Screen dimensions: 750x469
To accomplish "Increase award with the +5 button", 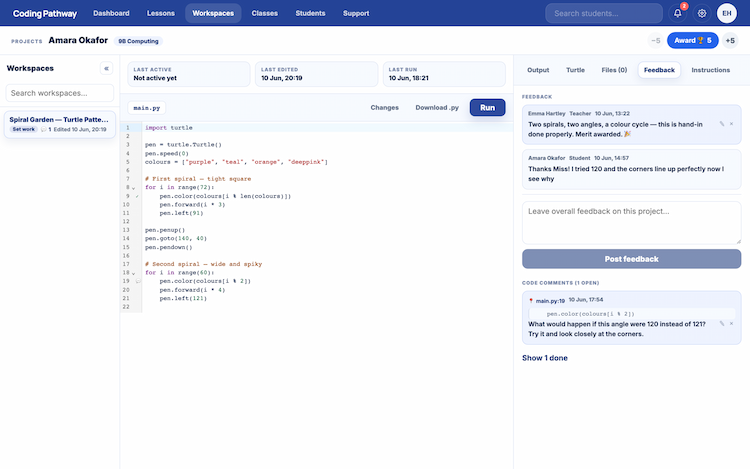I will [730, 41].
